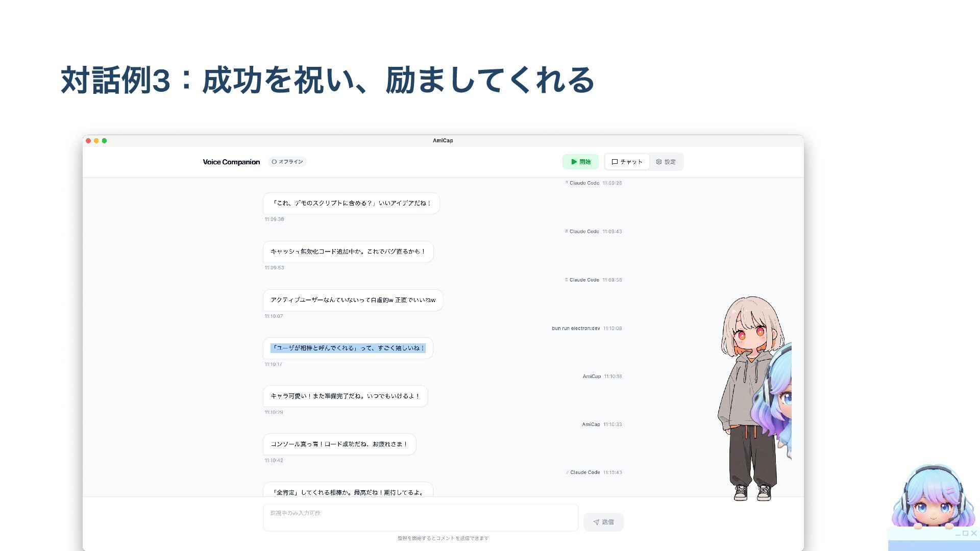Focus the comment input field
This screenshot has height=551, width=980.
[x=420, y=517]
